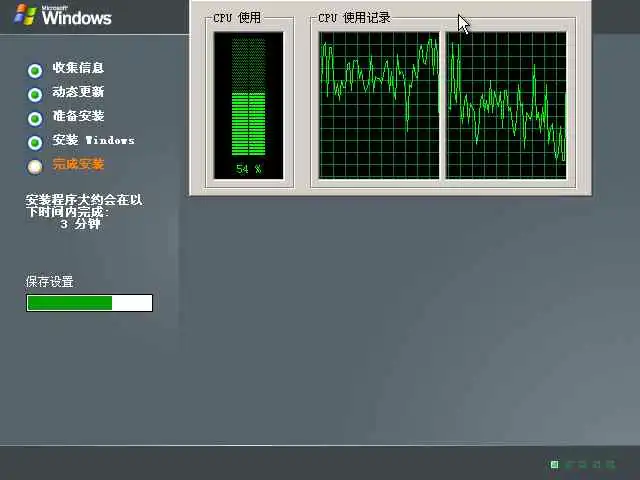The width and height of the screenshot is (640, 480).
Task: Click the CPU 使用 vertical gauge meter
Action: point(249,105)
